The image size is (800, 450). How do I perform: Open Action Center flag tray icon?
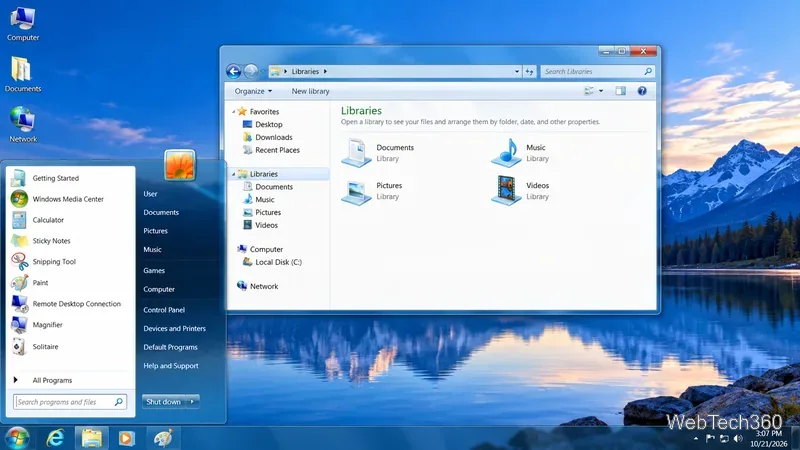(710, 438)
